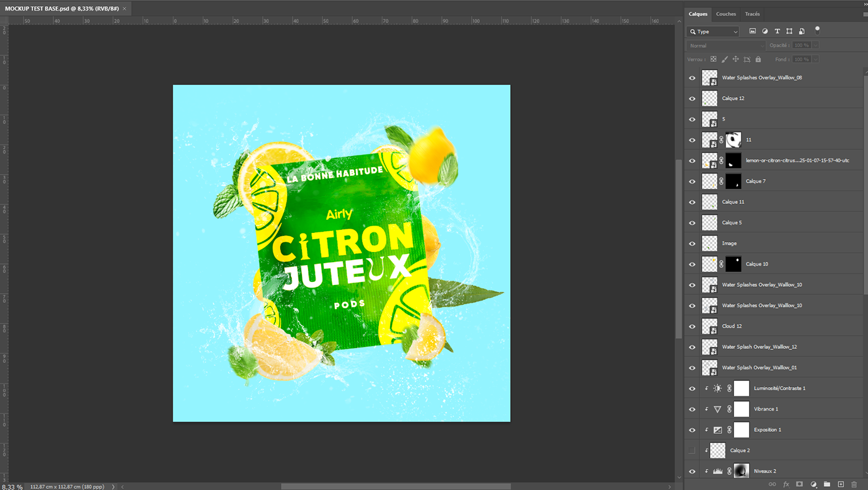868x490 pixels.
Task: Switch to the Tracés tab
Action: pyautogui.click(x=752, y=14)
